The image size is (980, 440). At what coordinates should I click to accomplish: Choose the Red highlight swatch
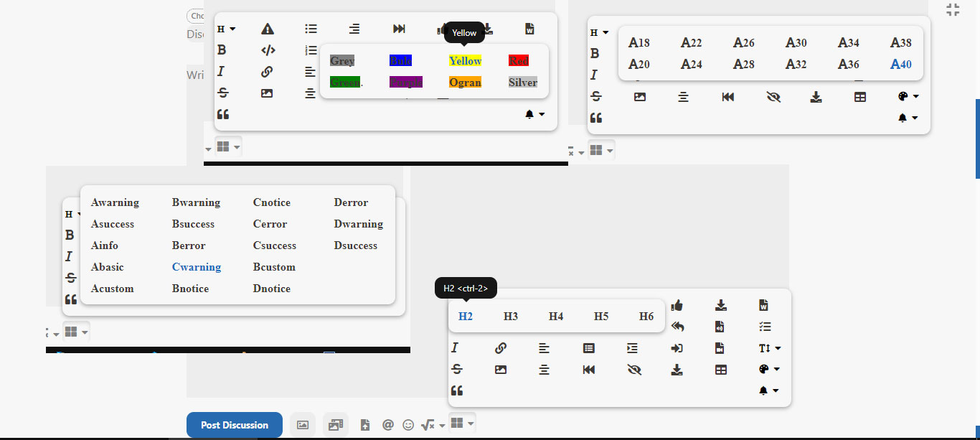(x=518, y=61)
